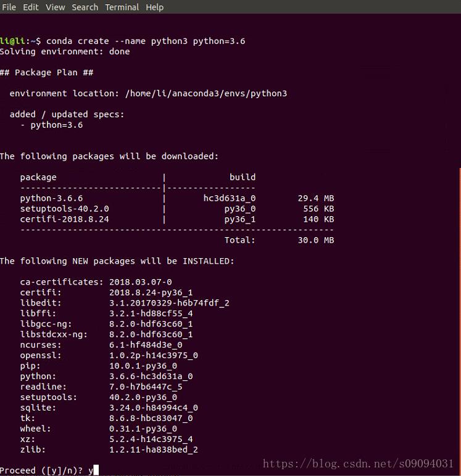Open the View menu
The height and width of the screenshot is (476, 461).
56,7
